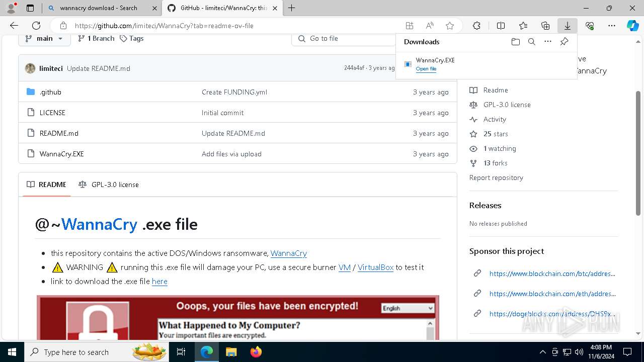The height and width of the screenshot is (362, 644).
Task: Open downloads folder icon in Downloads panel
Action: pyautogui.click(x=515, y=42)
